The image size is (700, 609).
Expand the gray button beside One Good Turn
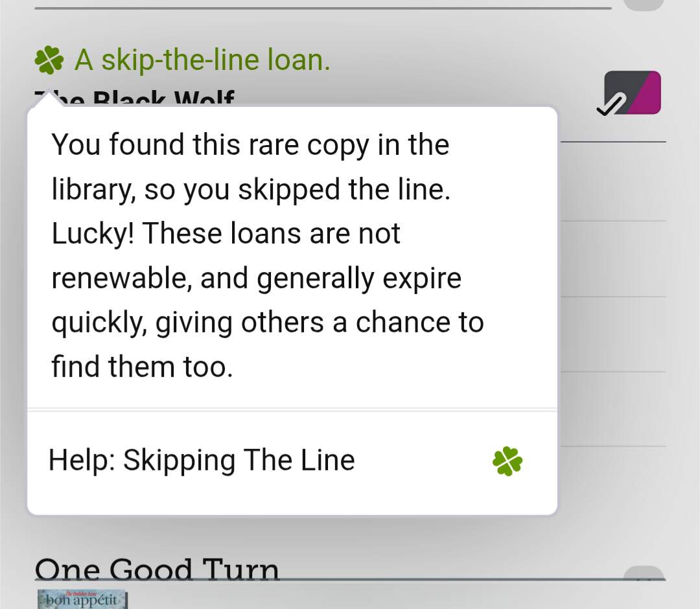pos(644,574)
